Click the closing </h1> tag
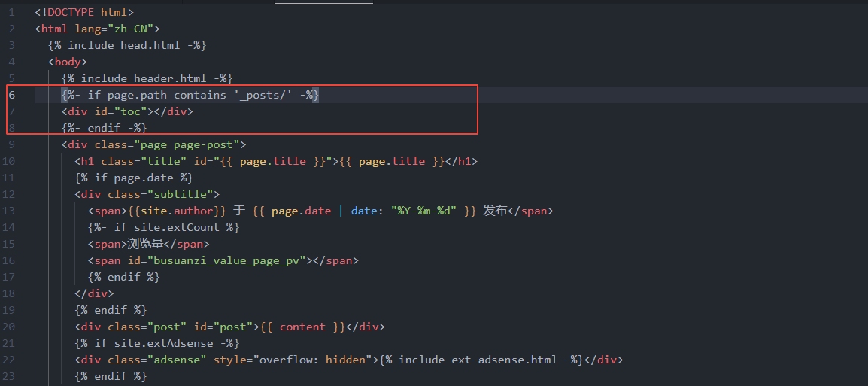Viewport: 868px width, 386px height. pos(460,162)
